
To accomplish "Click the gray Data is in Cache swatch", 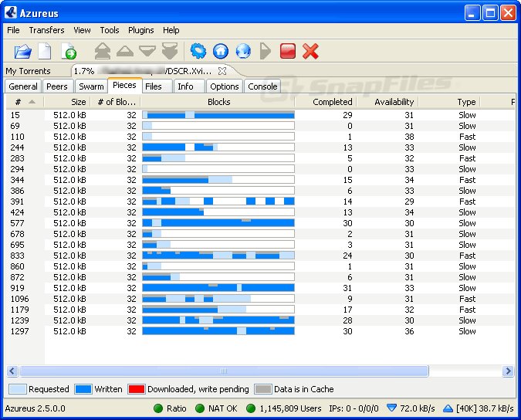I will pyautogui.click(x=263, y=389).
